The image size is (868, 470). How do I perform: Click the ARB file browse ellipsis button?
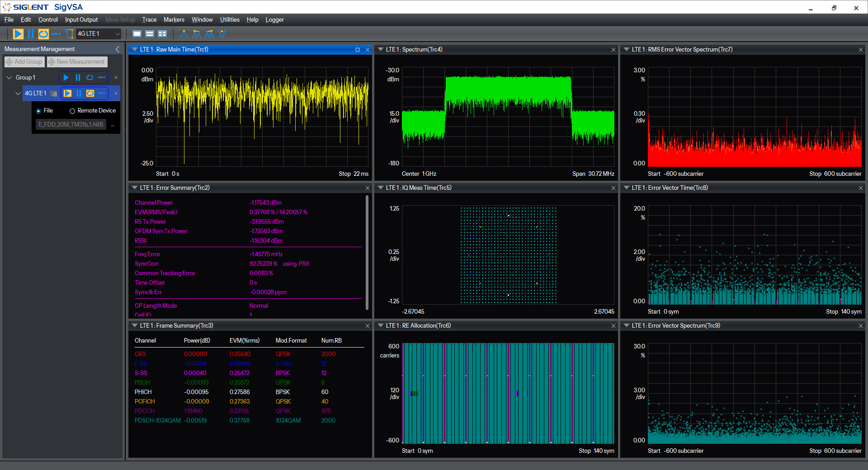point(113,125)
